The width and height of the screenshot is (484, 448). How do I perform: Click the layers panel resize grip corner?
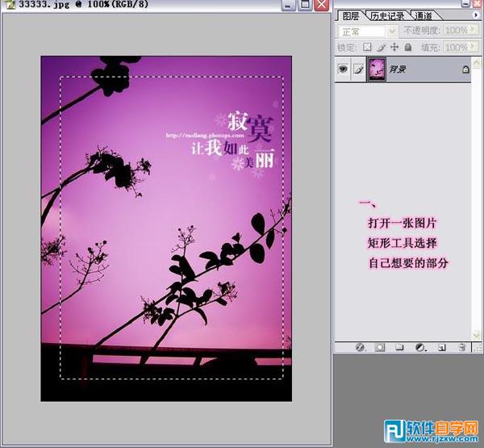(478, 348)
